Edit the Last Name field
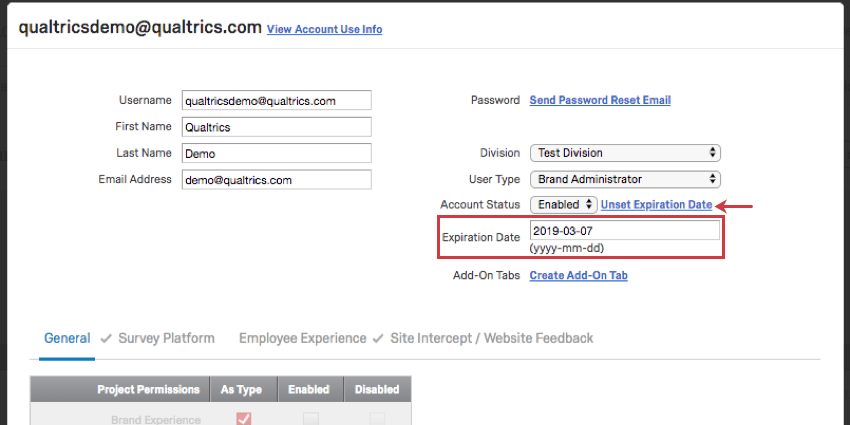 point(276,153)
